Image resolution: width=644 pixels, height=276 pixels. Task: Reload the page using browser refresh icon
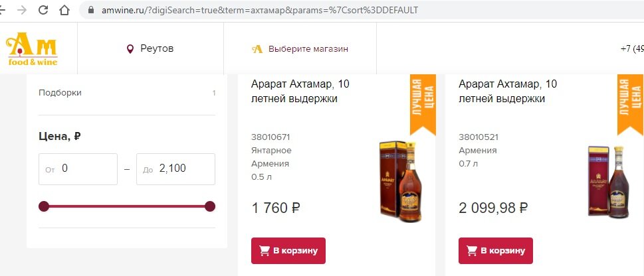[43, 10]
